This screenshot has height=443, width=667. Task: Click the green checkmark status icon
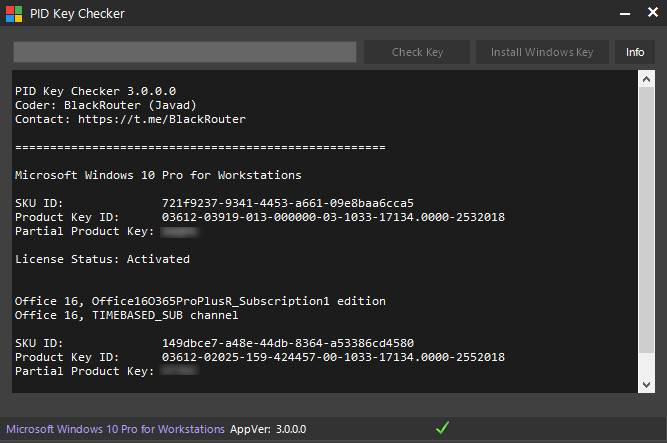point(442,428)
